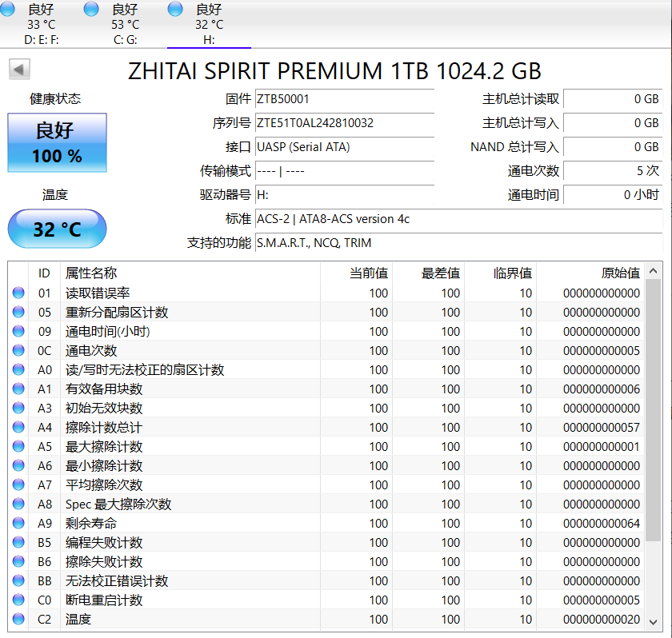Select the C: G: disk tab at 53 °C
The width and height of the screenshot is (672, 638).
pyautogui.click(x=125, y=24)
